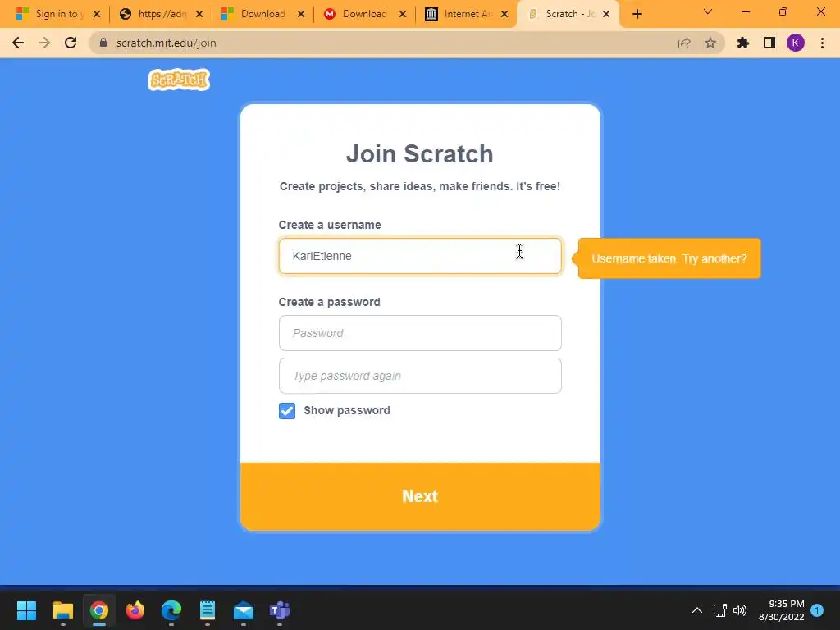Click the Join Scratch heading
Screen dimensions: 840x630
click(x=420, y=153)
